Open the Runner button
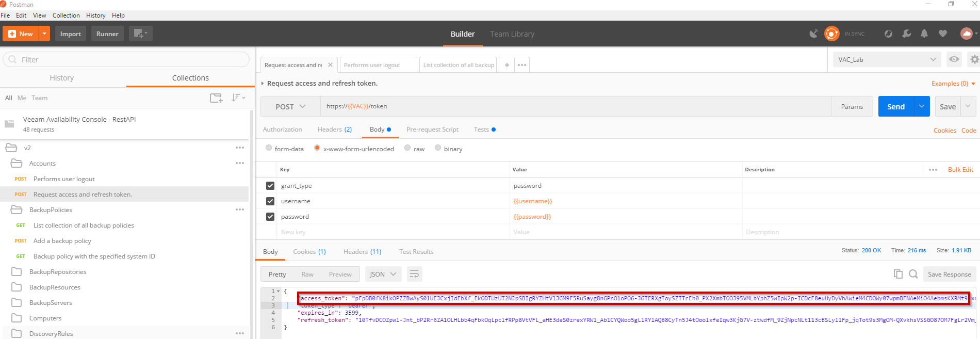Screen dimensions: 980x339 tap(107, 34)
